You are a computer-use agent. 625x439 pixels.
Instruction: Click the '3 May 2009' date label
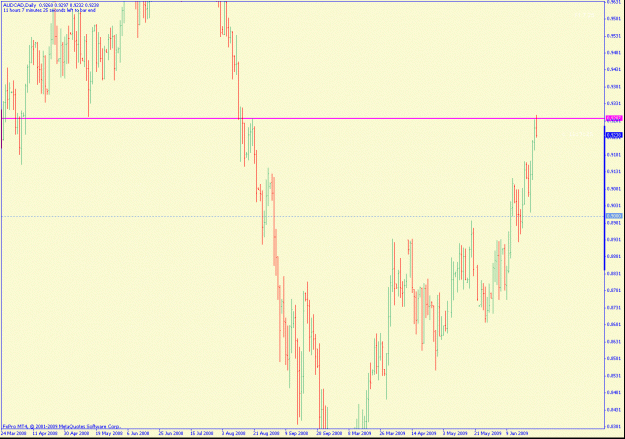pyautogui.click(x=455, y=433)
